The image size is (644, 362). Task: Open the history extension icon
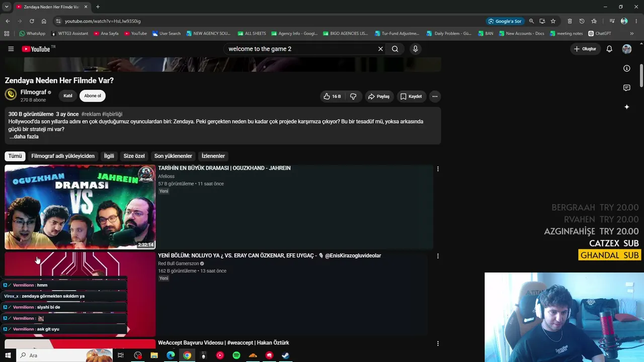(x=582, y=21)
